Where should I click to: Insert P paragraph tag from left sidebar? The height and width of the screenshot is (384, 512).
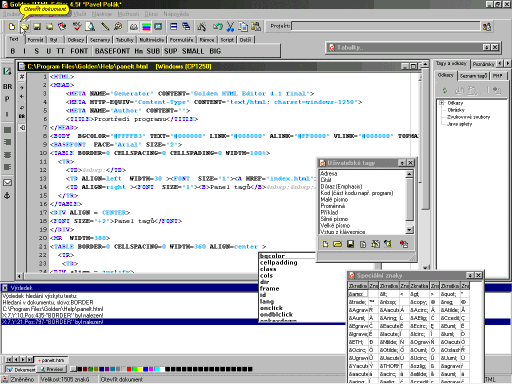click(7, 99)
